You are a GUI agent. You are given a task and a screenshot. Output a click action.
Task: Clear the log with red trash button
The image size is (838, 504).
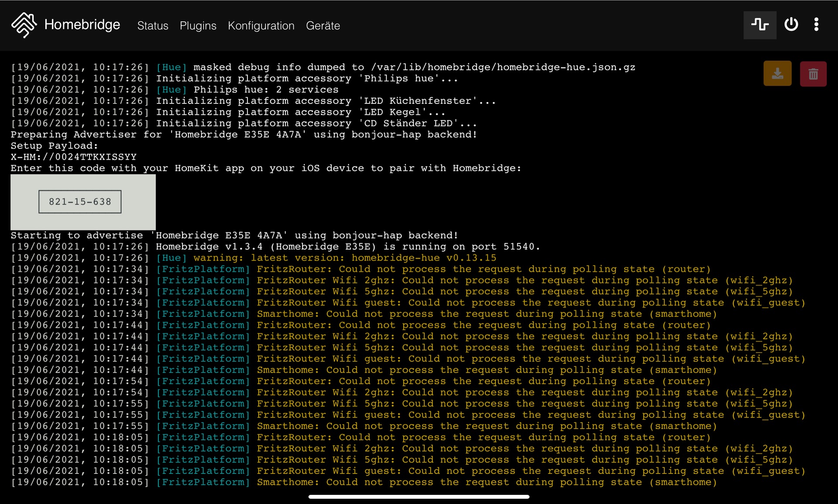813,74
